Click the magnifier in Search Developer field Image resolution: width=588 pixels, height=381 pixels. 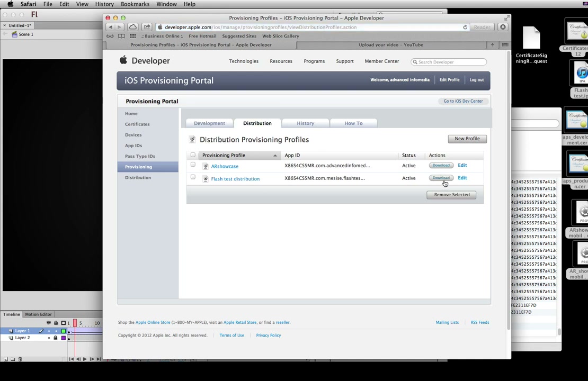coord(415,62)
